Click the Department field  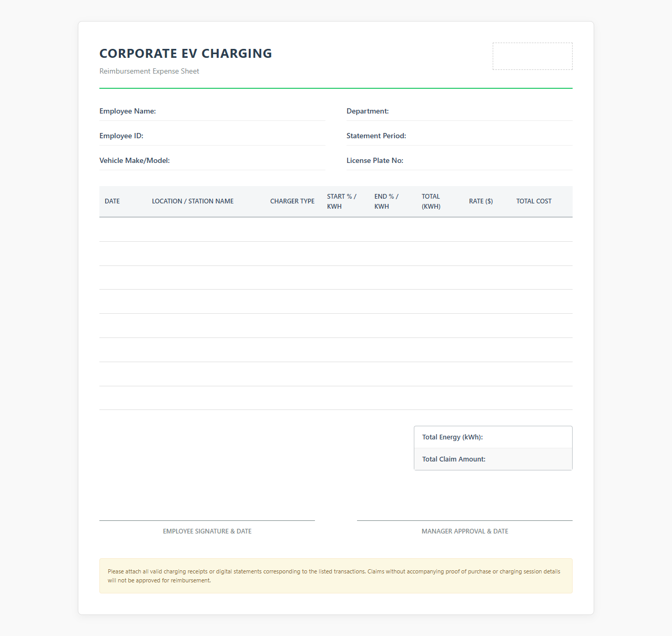pyautogui.click(x=460, y=111)
